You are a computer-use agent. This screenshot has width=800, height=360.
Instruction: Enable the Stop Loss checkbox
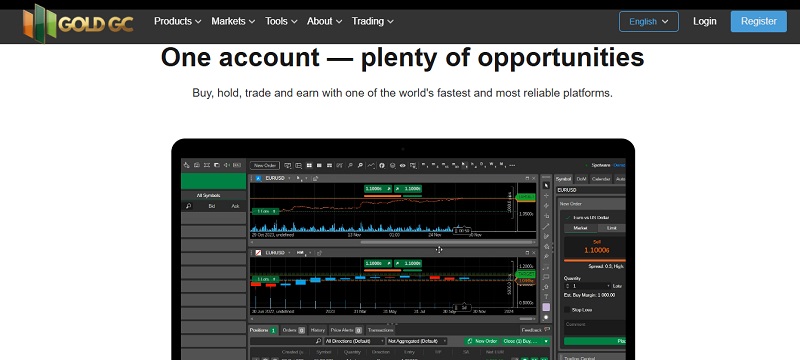point(567,310)
